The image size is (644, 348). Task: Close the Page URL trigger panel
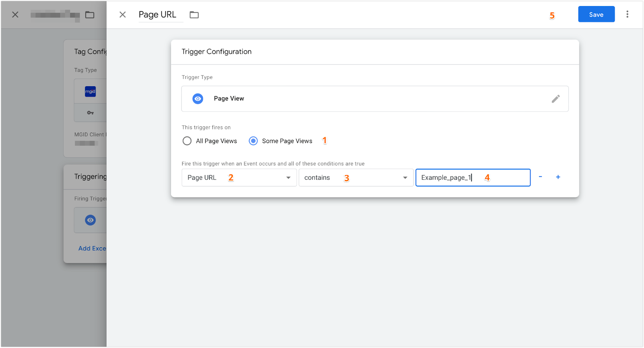(123, 14)
